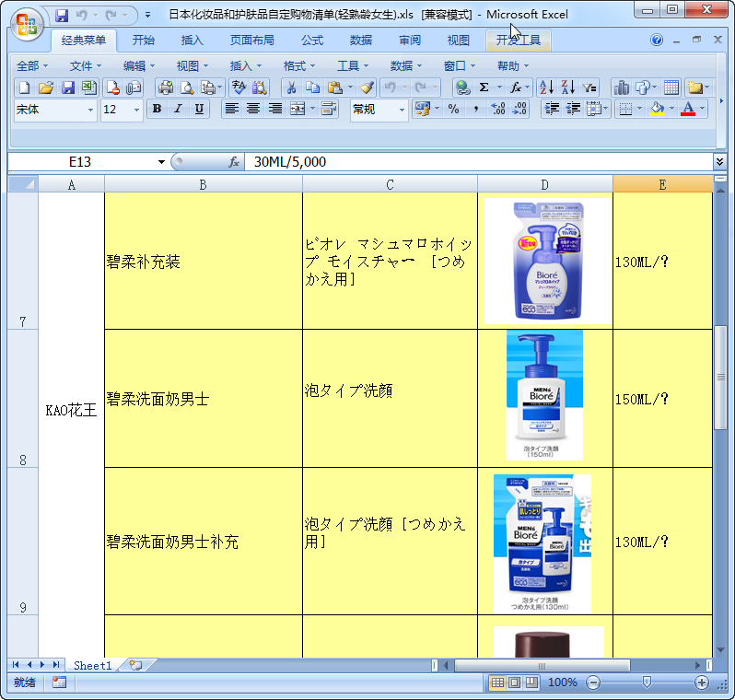Open Customize Quick Access Toolbar dropdown
Screen dimensions: 735x700
(147, 15)
